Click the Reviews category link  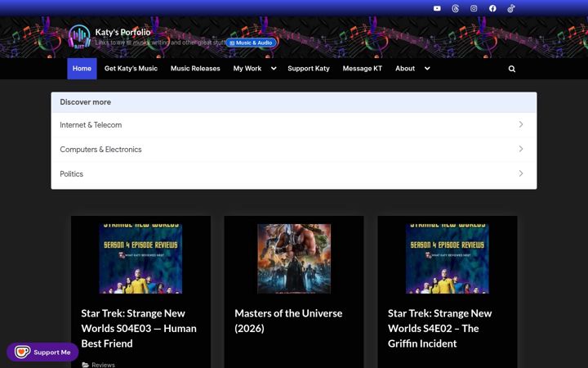[x=103, y=365]
